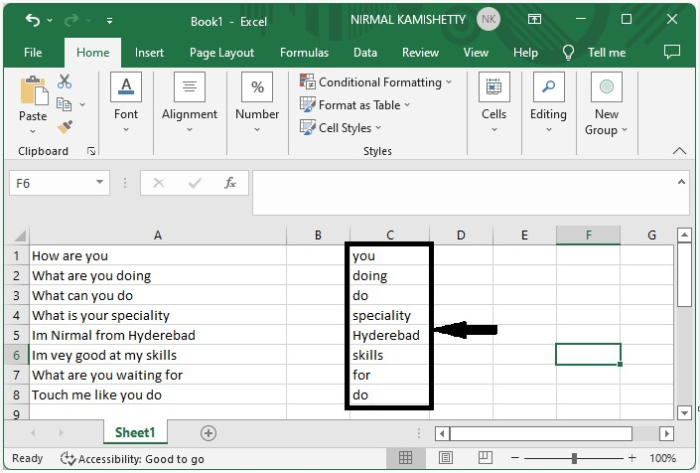Click the zoom slider handle
The image size is (700, 473).
574,458
